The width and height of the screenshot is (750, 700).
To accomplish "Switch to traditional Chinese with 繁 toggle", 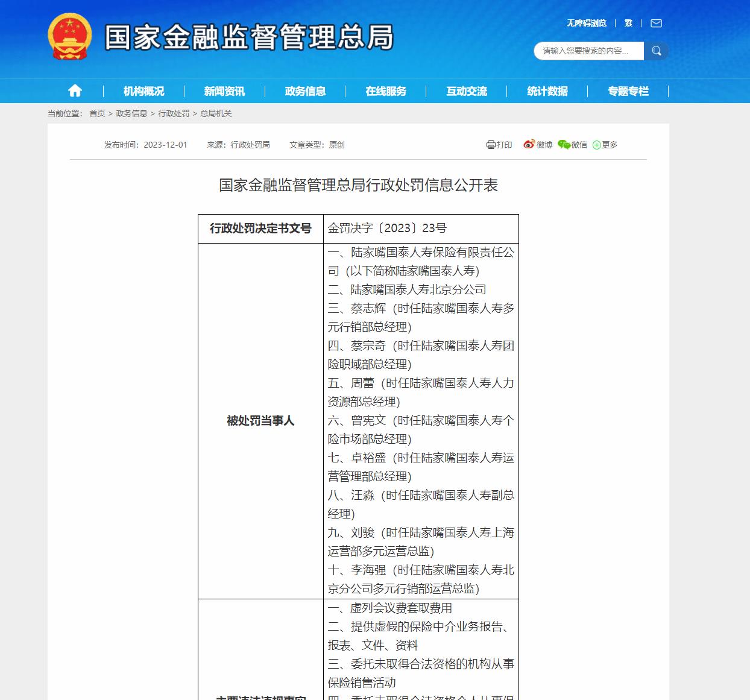I will pyautogui.click(x=628, y=23).
